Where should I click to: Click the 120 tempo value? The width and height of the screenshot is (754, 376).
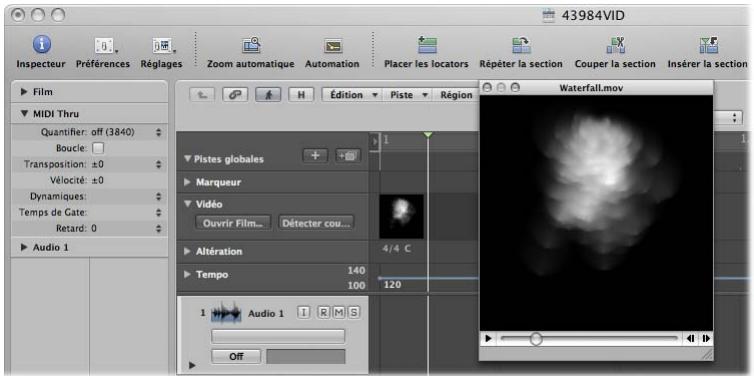point(392,285)
